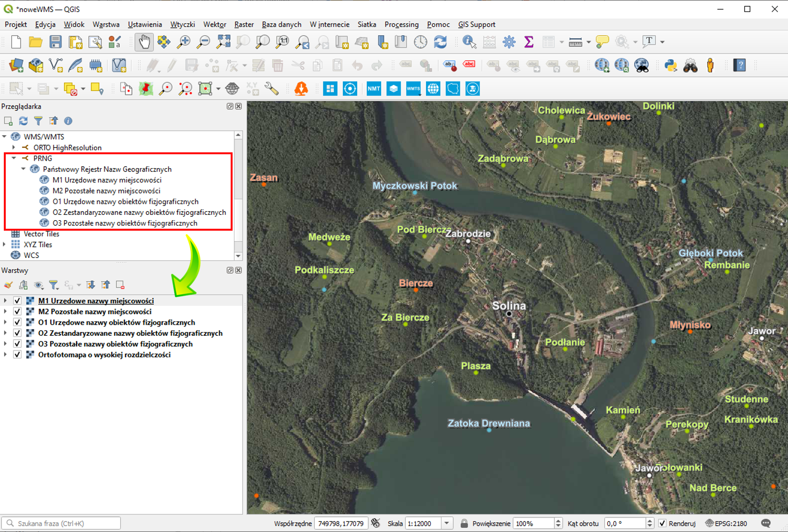
Task: Click the WMTS plugin toolbar icon
Action: [x=413, y=89]
